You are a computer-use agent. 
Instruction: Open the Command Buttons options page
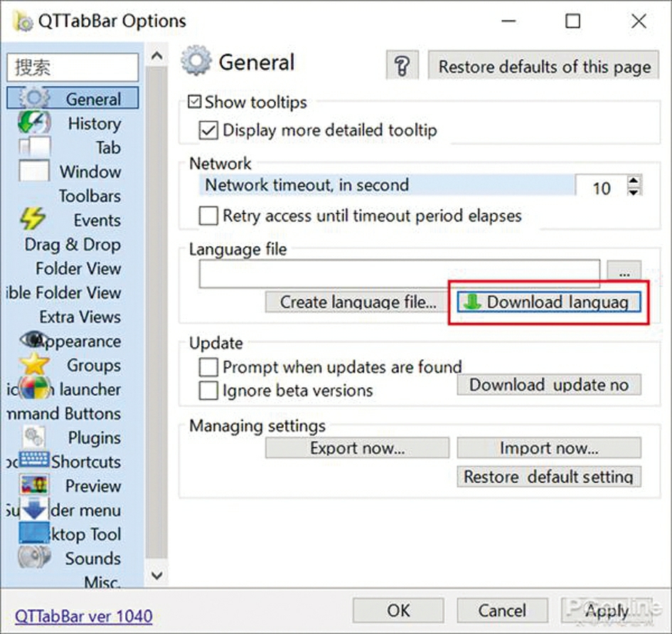(x=64, y=413)
